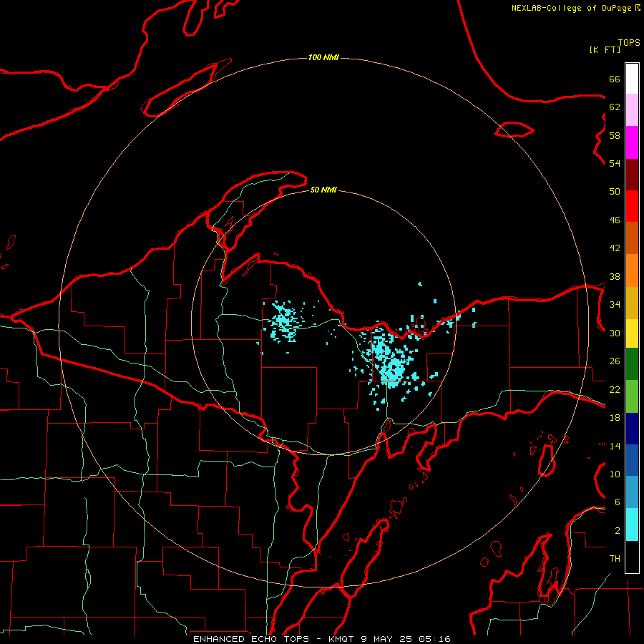The image size is (644, 644).
Task: Click the legend value "46"
Action: pyautogui.click(x=615, y=220)
